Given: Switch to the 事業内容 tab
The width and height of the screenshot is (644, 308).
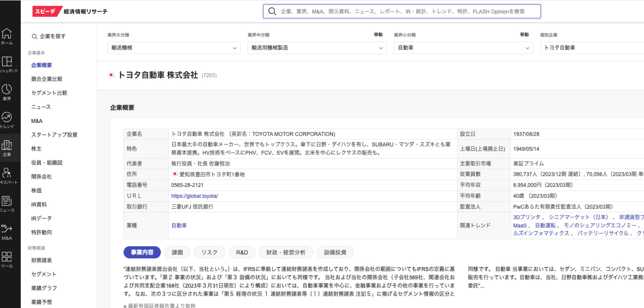Looking at the screenshot, I should coord(142,252).
